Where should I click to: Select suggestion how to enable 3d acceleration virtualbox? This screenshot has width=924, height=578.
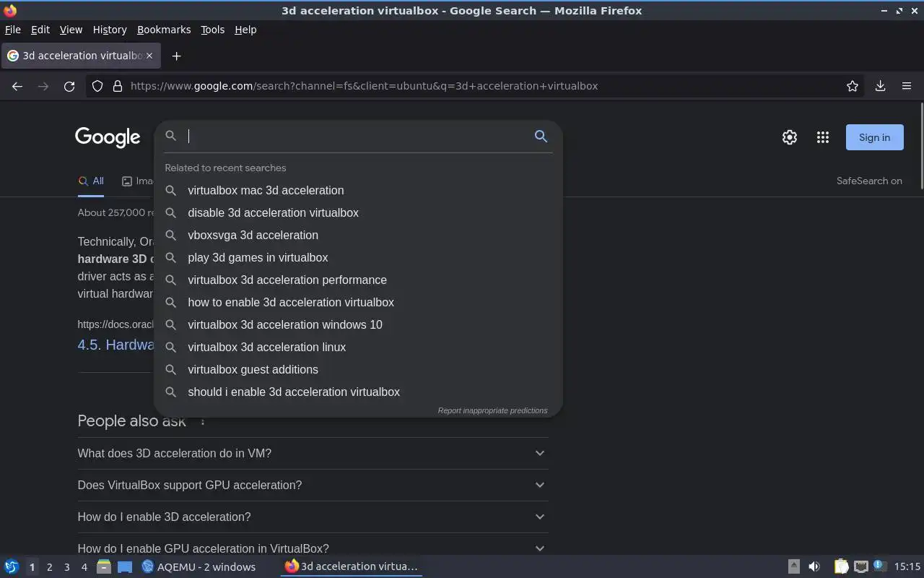[x=358, y=302]
